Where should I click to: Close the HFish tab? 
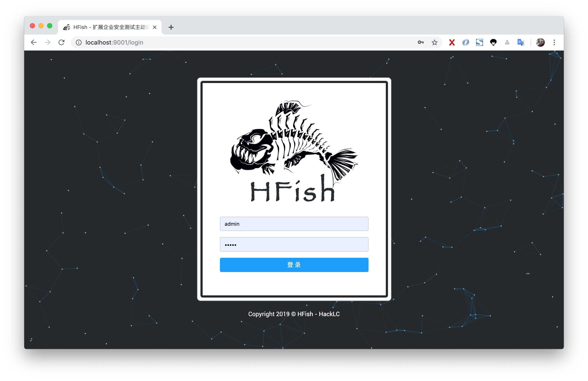pos(155,27)
